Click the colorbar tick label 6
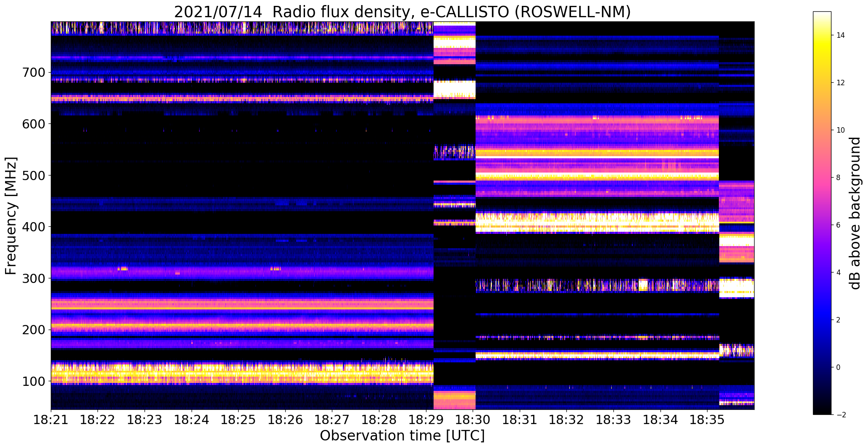 pos(839,225)
